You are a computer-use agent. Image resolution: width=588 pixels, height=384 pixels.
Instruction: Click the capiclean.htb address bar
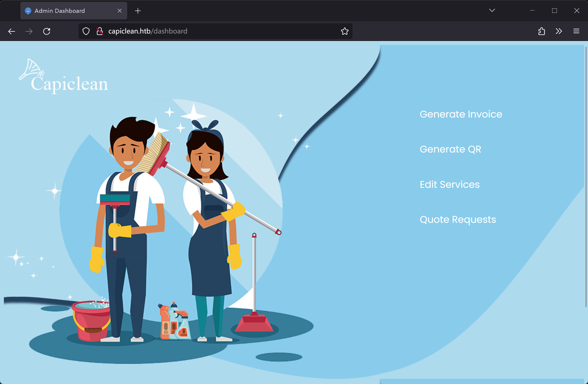(x=221, y=31)
